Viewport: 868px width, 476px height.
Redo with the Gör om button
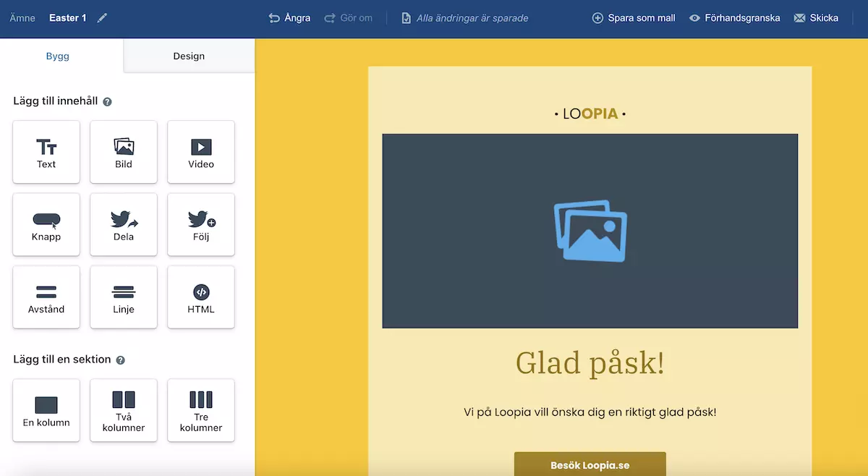point(349,18)
